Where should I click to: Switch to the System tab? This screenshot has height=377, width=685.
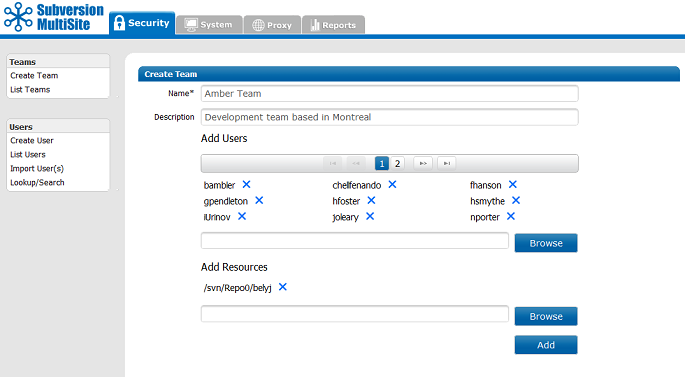pyautogui.click(x=209, y=25)
